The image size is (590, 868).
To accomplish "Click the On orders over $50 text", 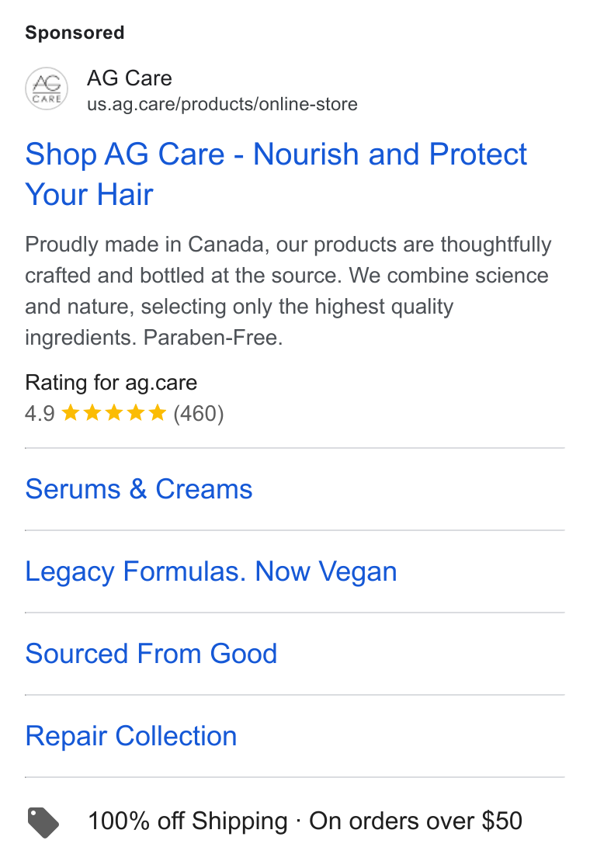I will click(x=415, y=821).
